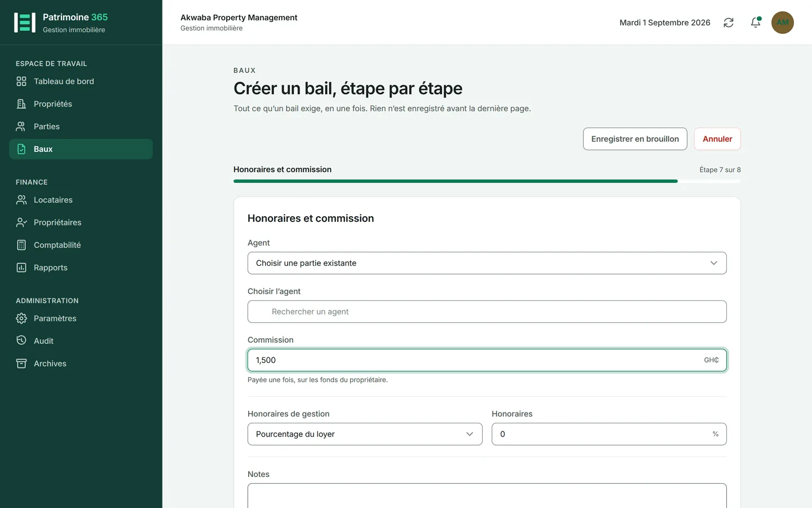Viewport: 812px width, 508px height.
Task: Click the date Mardi 1 Septembre 2026
Action: click(x=665, y=23)
